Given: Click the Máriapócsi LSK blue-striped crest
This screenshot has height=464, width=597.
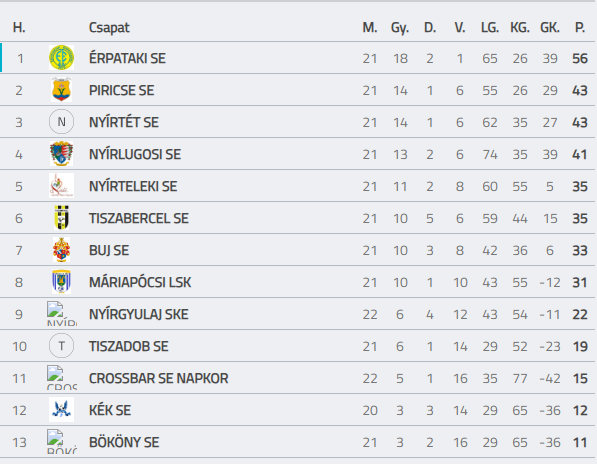Looking at the screenshot, I should coord(61,282).
